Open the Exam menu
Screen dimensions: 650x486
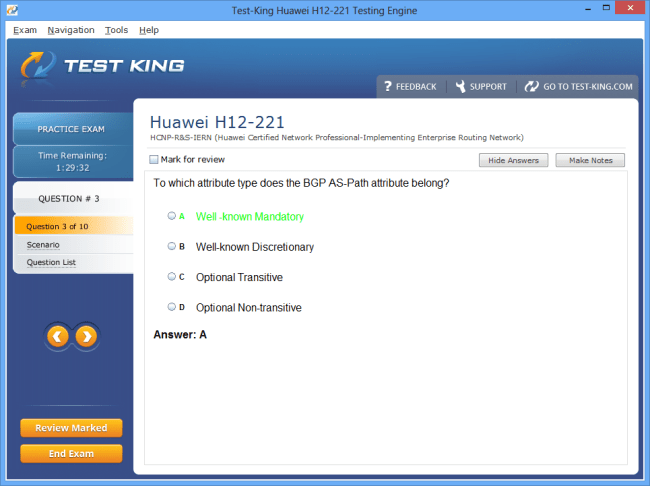click(25, 30)
